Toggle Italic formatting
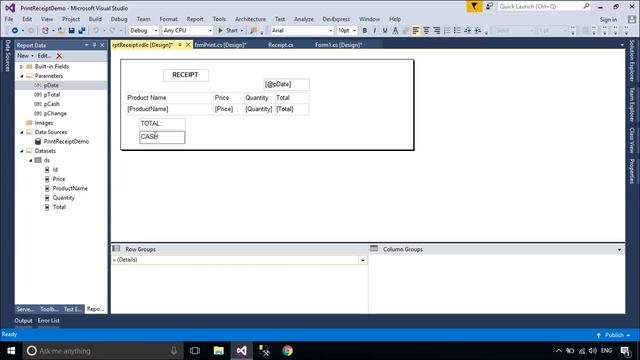The image size is (640, 360). 375,31
